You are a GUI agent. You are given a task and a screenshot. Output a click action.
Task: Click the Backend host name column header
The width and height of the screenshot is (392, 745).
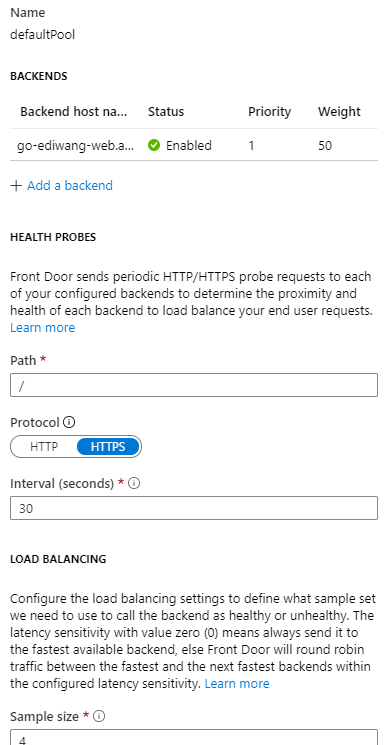74,112
